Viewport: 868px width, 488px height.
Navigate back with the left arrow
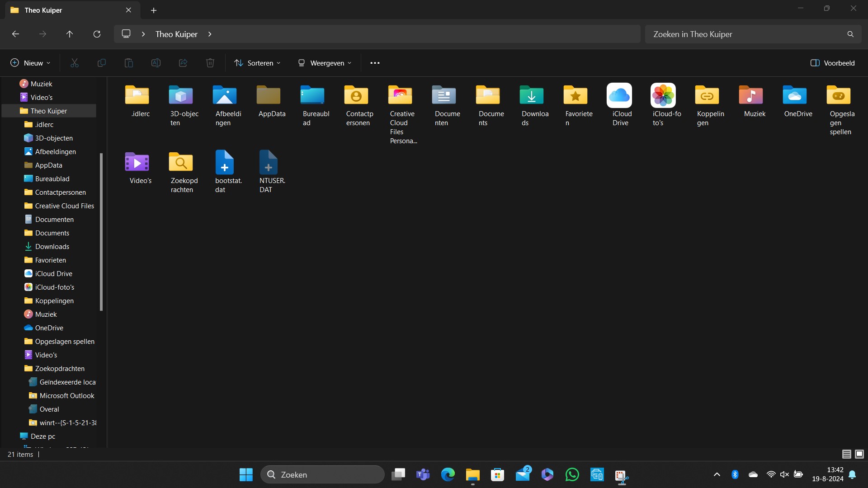point(15,34)
